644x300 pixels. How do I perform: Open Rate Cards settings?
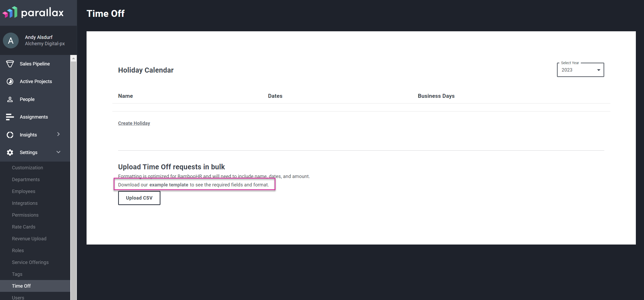pyautogui.click(x=23, y=227)
